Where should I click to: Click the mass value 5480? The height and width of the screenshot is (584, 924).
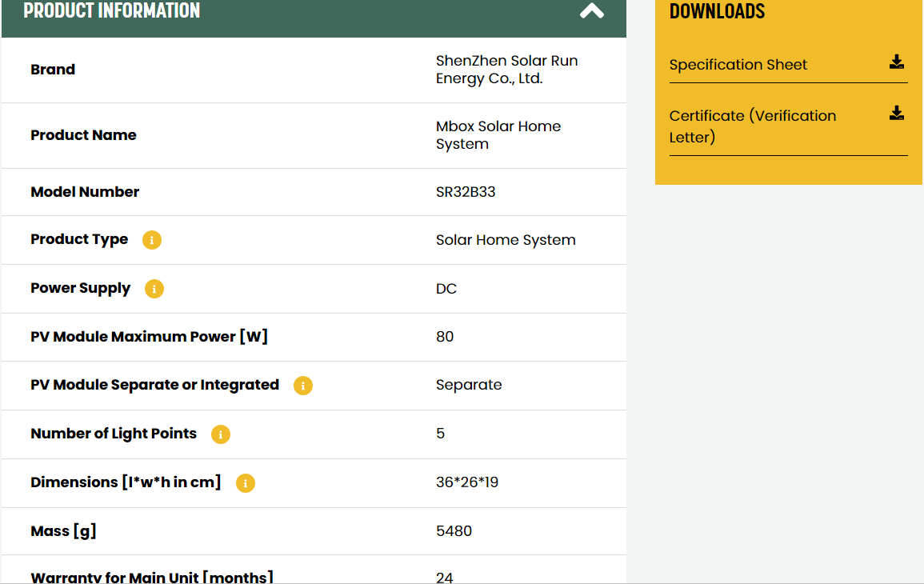454,531
